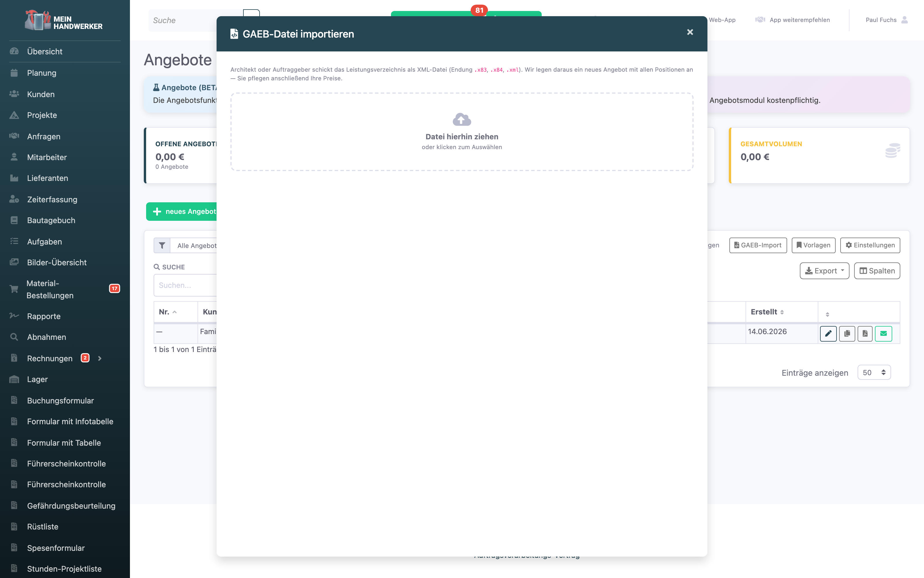Click the Aufgaben checklist icon
Viewport: 924px width, 578px height.
(x=14, y=241)
